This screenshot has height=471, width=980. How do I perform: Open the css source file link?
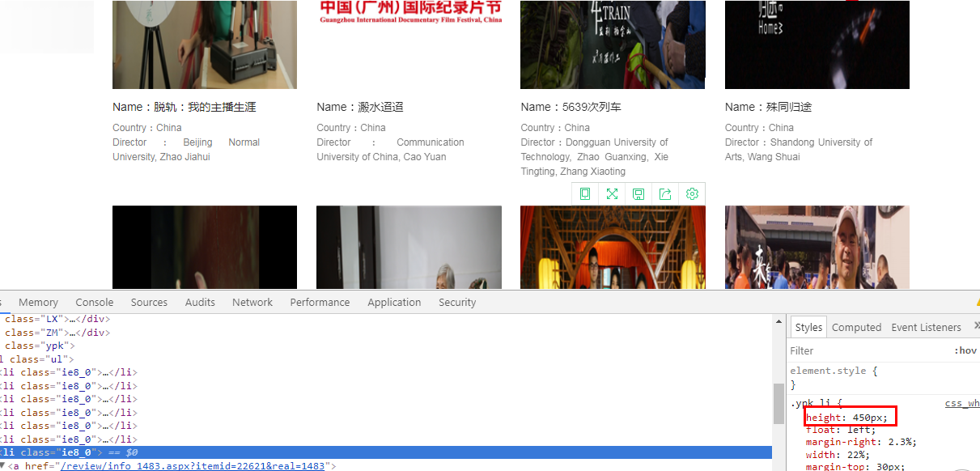pyautogui.click(x=961, y=403)
